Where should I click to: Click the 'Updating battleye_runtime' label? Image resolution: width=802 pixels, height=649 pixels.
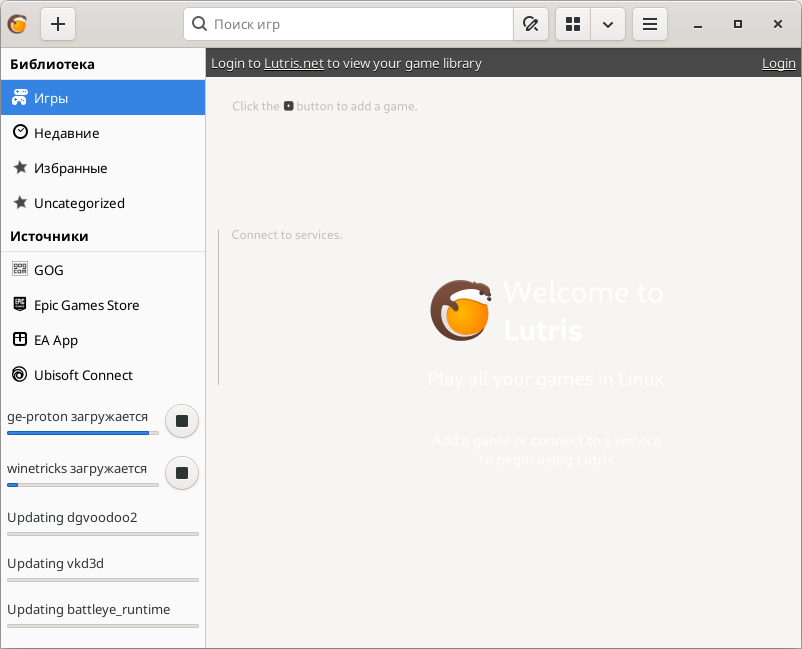point(88,610)
